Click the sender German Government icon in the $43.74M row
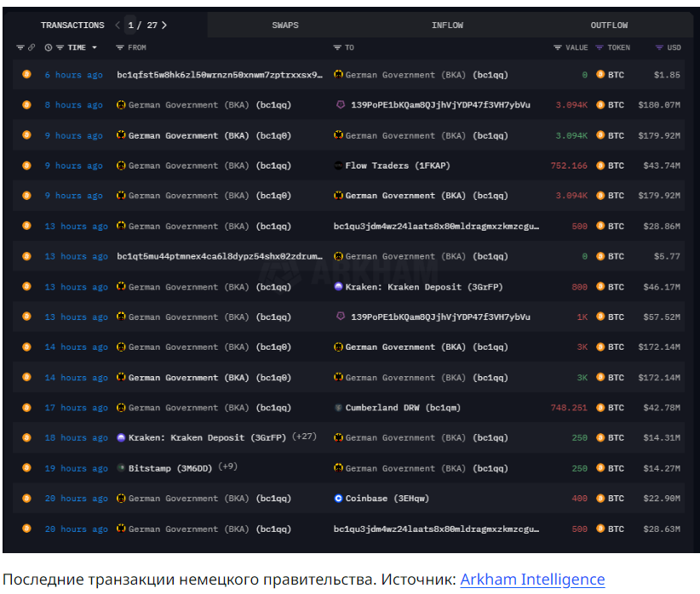Image resolution: width=700 pixels, height=594 pixels. [121, 166]
